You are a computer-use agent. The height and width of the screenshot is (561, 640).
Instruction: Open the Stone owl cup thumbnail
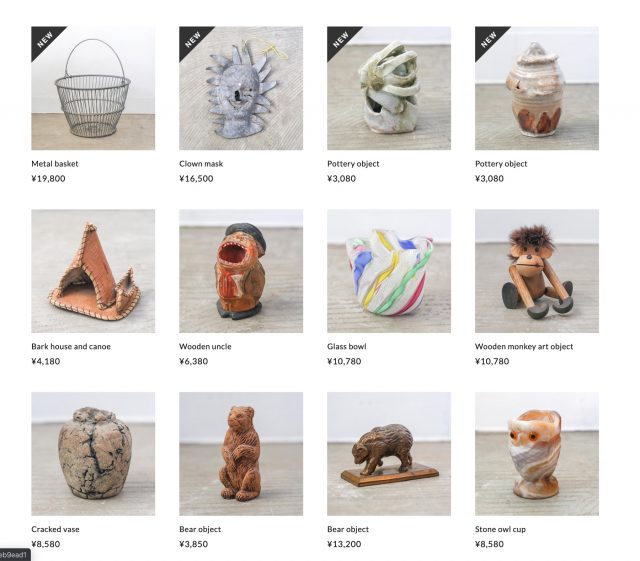tap(537, 454)
